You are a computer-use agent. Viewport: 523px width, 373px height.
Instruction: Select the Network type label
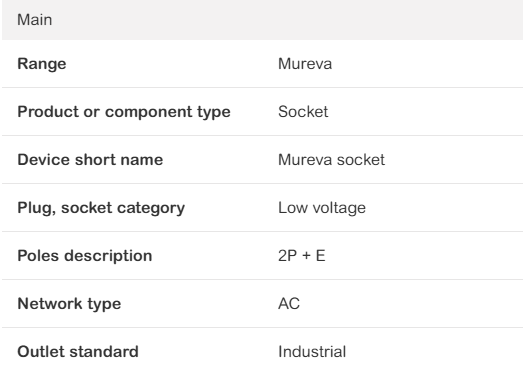pos(69,304)
